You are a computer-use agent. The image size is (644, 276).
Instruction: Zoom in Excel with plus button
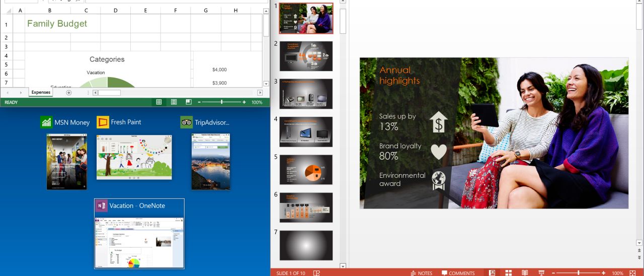pos(244,102)
